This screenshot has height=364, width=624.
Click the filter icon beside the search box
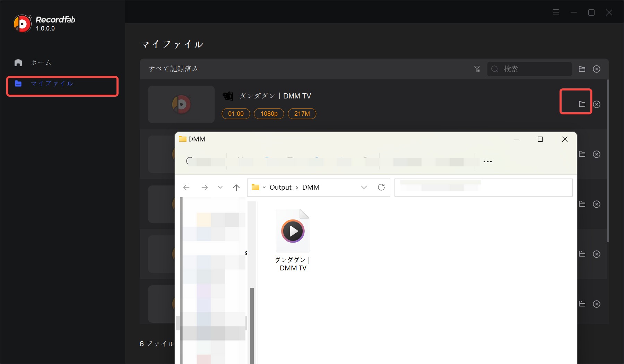click(477, 69)
